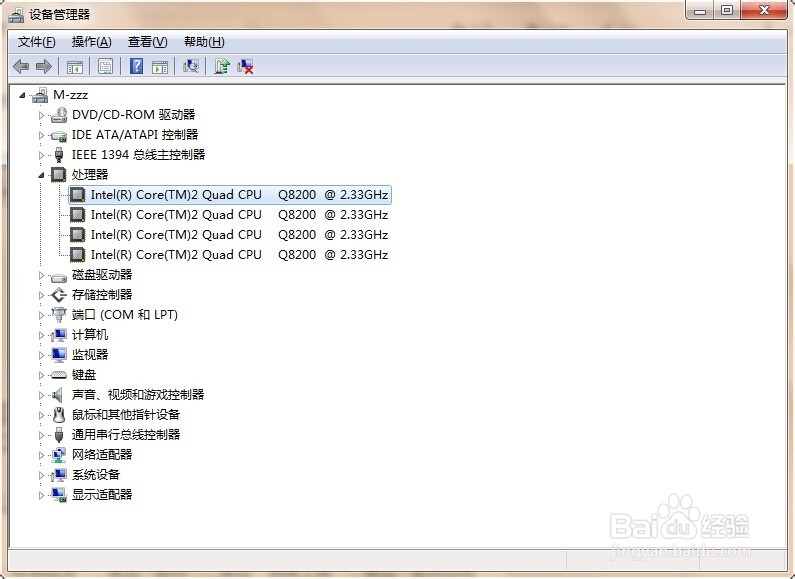795x579 pixels.
Task: Click the 处理器 chip category icon
Action: pos(59,175)
